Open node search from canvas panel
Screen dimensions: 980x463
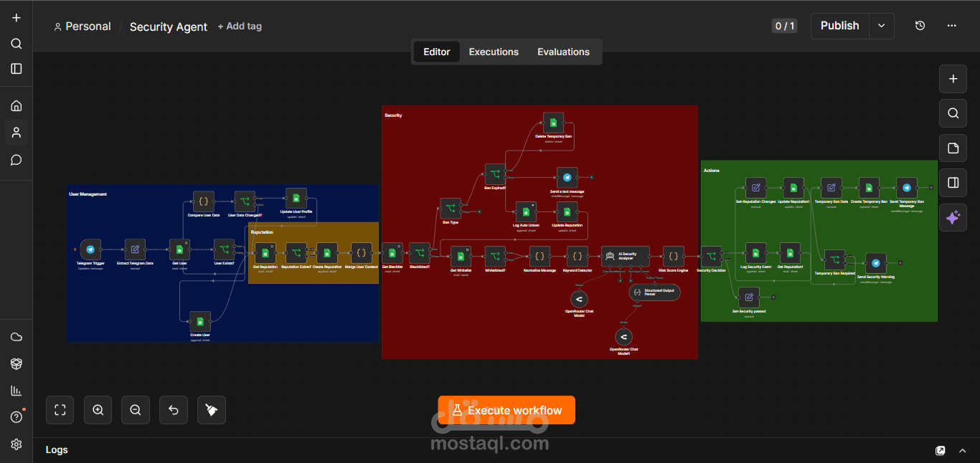click(x=953, y=113)
